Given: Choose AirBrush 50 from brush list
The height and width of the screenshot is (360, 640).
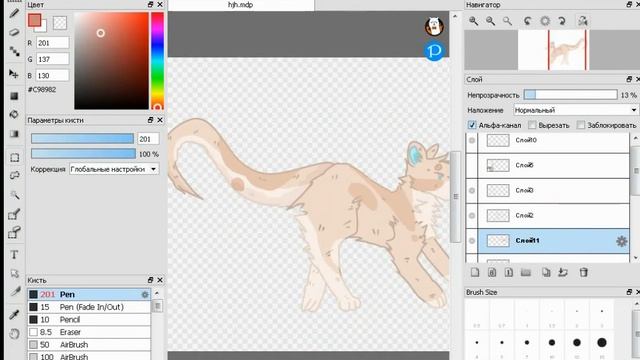Looking at the screenshot, I should point(89,345).
